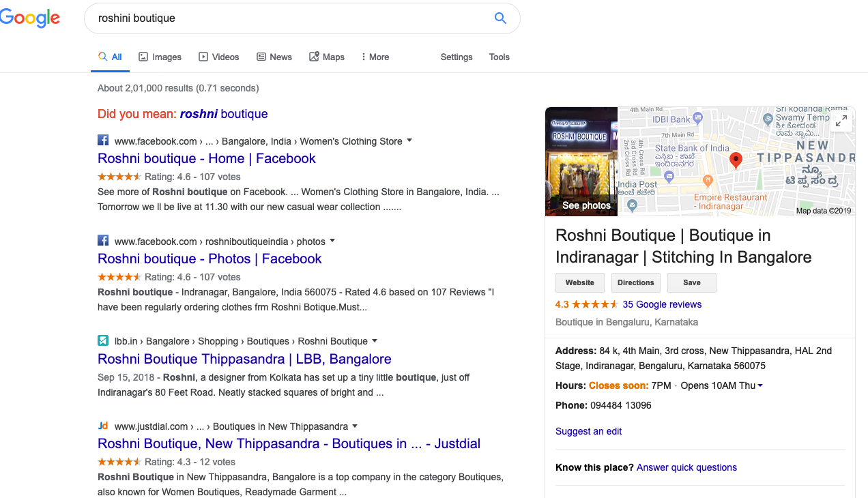Open 'Roshni Boutique Thippasandra | LBB, Bangalore' result
868x498 pixels.
(244, 359)
